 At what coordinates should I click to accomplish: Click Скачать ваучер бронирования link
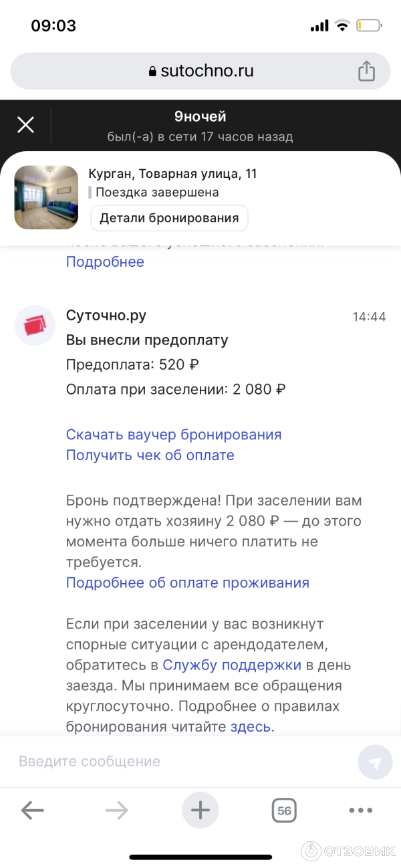(174, 435)
